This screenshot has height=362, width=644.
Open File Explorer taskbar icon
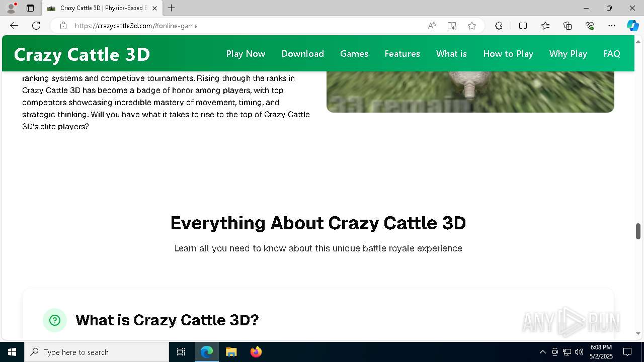coord(231,352)
